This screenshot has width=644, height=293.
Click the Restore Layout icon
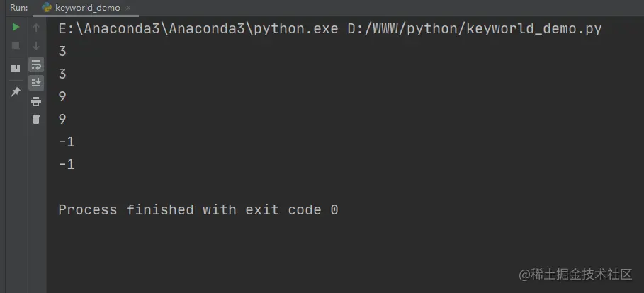16,69
